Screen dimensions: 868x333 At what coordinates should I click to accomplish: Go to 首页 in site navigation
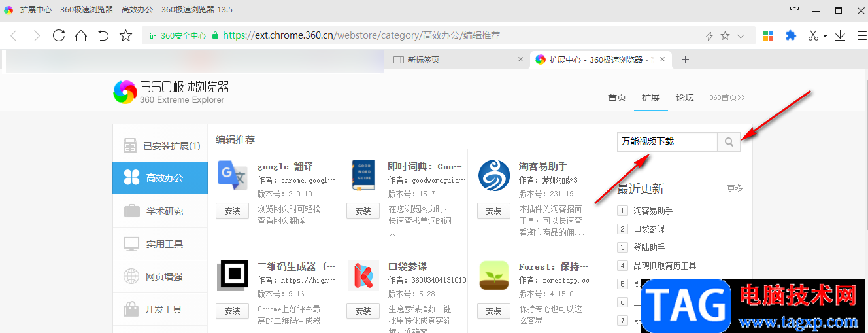click(617, 97)
